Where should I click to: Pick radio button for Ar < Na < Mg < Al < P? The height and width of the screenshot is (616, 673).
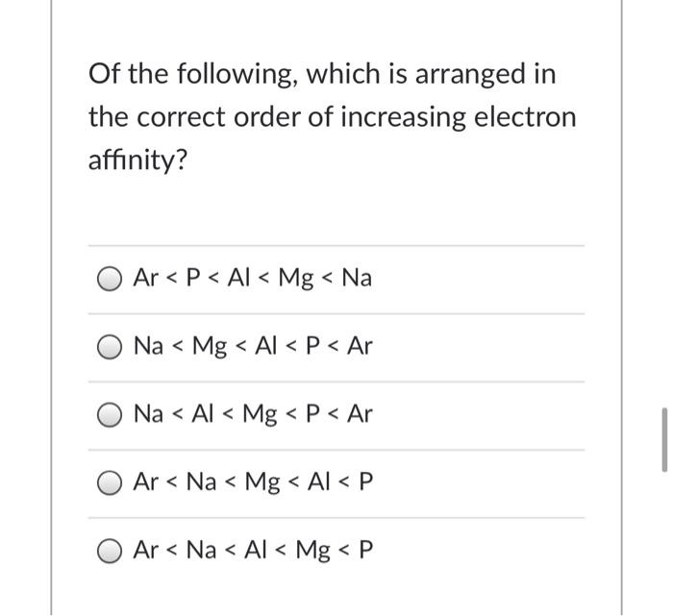[109, 483]
